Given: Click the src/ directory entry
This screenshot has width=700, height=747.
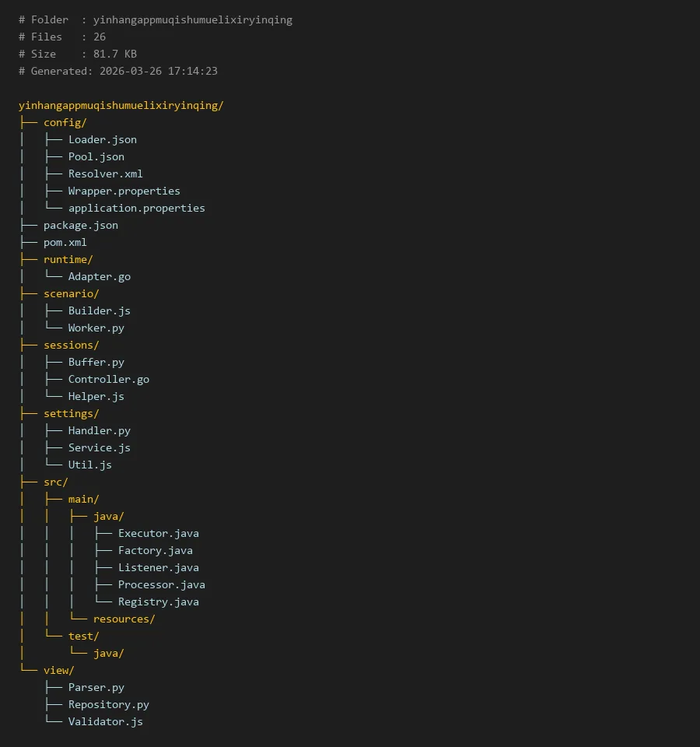Looking at the screenshot, I should pyautogui.click(x=55, y=482).
